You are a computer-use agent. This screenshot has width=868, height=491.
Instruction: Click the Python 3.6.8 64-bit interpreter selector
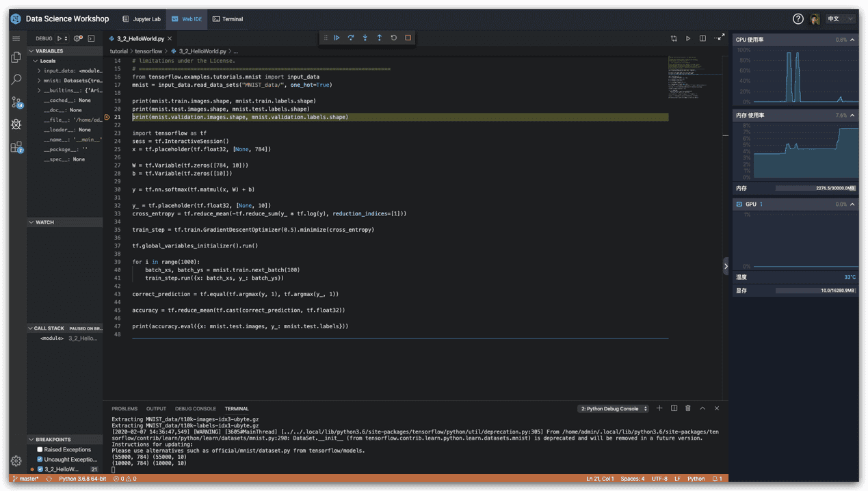(x=82, y=479)
